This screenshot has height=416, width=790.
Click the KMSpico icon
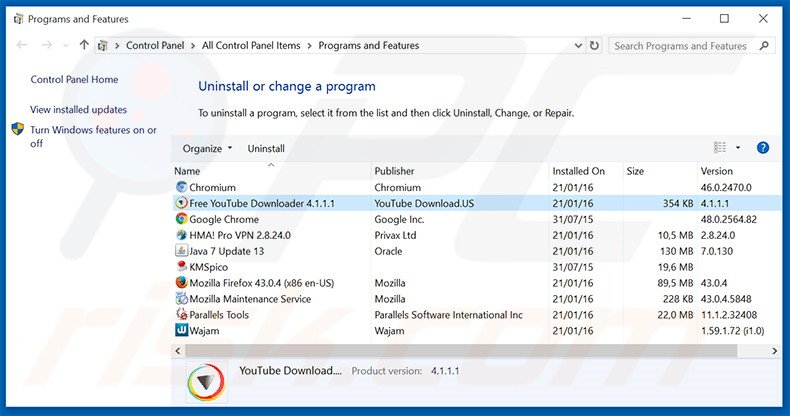181,266
